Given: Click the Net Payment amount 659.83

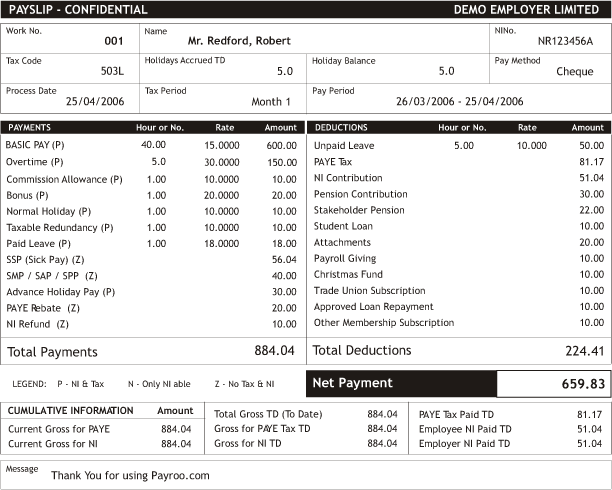Looking at the screenshot, I should [x=583, y=384].
